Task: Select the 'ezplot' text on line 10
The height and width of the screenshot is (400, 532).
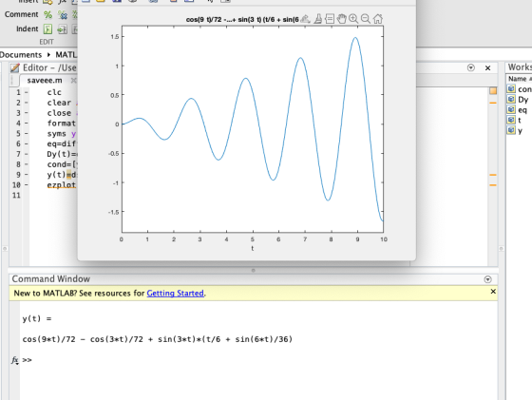Action: pos(62,185)
